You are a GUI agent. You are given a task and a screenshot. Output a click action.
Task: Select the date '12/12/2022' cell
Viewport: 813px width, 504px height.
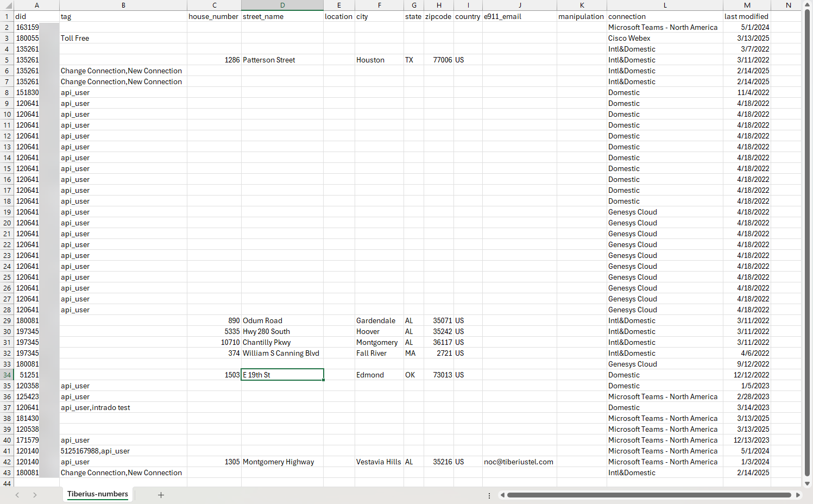coord(747,375)
